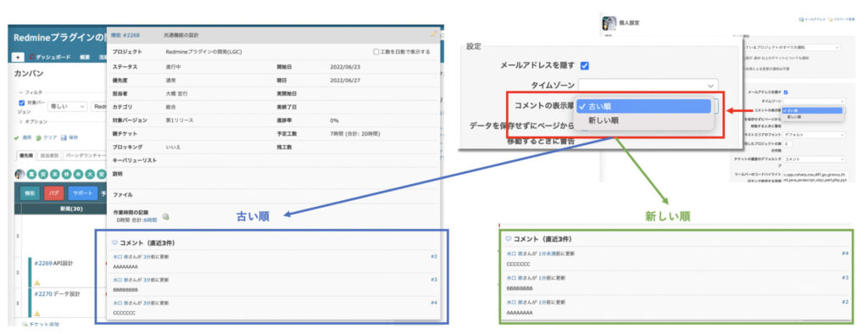The height and width of the screenshot is (334, 868).
Task: Click the plus button in the Redmine project menu
Action: tap(17, 57)
